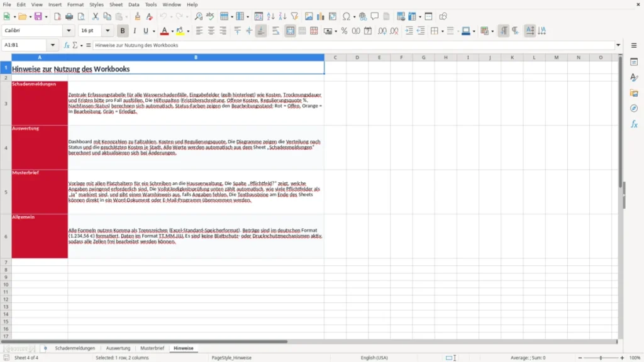Click English (USA) language in status bar

[374, 358]
